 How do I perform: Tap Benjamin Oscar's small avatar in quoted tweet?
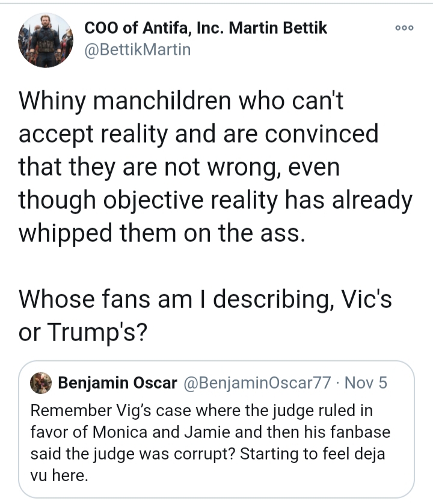click(41, 383)
